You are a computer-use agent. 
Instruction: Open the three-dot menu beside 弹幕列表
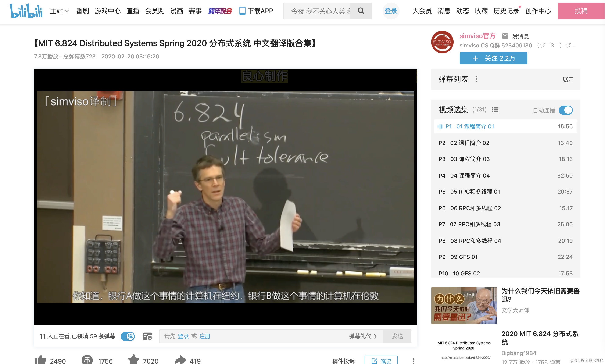pyautogui.click(x=476, y=79)
